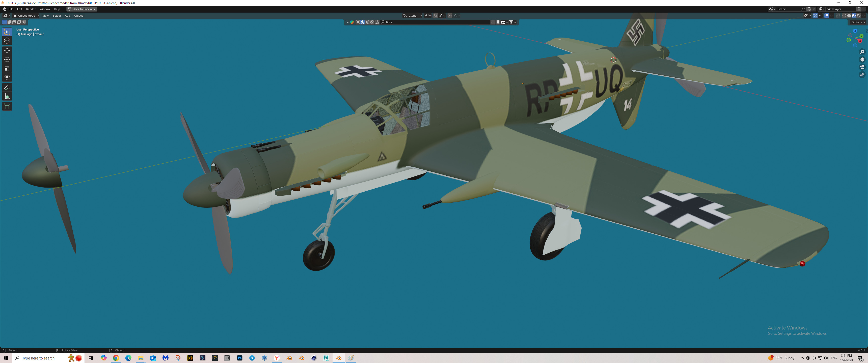Open the snapping options dropdown

pyautogui.click(x=442, y=16)
